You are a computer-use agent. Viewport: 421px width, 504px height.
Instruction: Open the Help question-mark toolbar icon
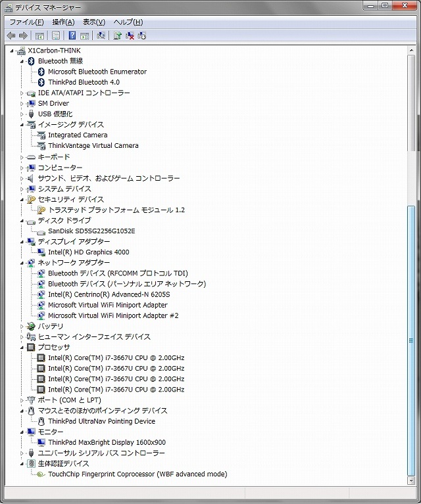72,35
